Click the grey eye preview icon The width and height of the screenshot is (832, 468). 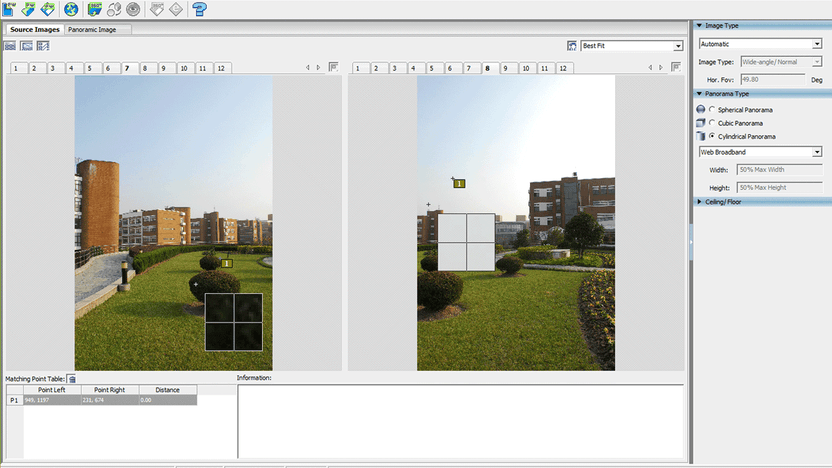click(133, 8)
